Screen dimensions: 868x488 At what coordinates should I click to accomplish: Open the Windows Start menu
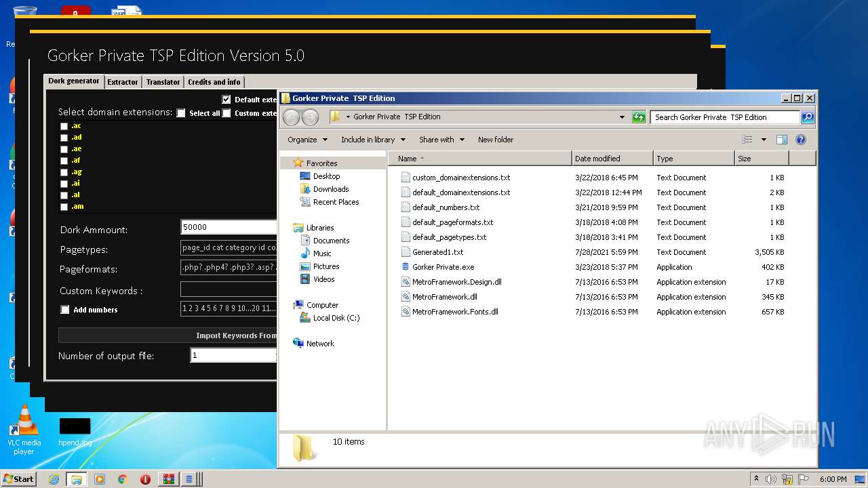click(19, 479)
